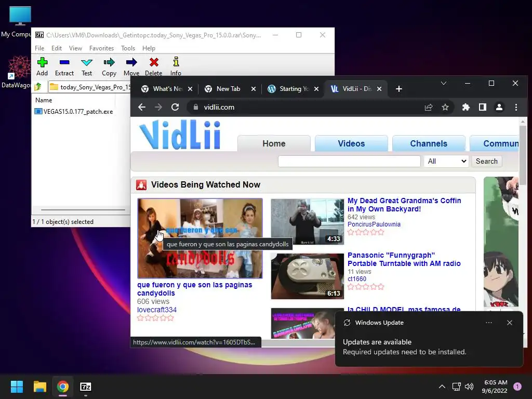This screenshot has width=532, height=399.
Task: Open the Favorites menu in 7-Zip
Action: [101, 48]
